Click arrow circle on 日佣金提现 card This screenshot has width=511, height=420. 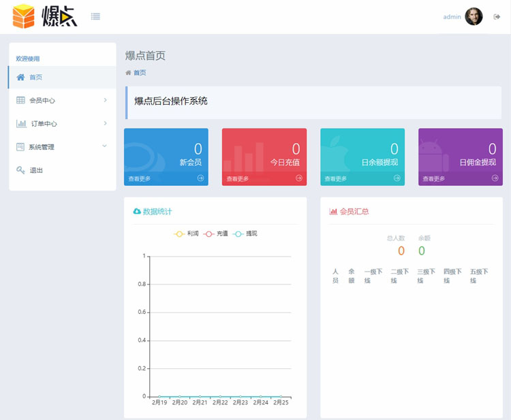point(495,178)
